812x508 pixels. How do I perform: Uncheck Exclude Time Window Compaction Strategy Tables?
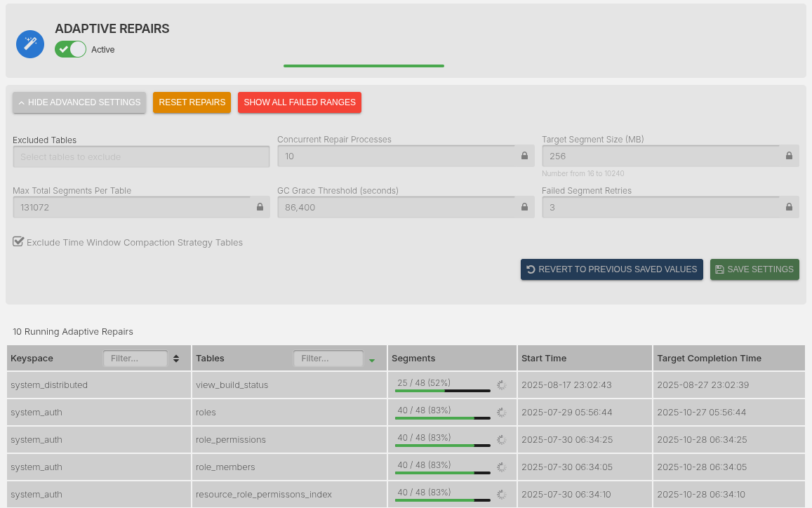[18, 242]
